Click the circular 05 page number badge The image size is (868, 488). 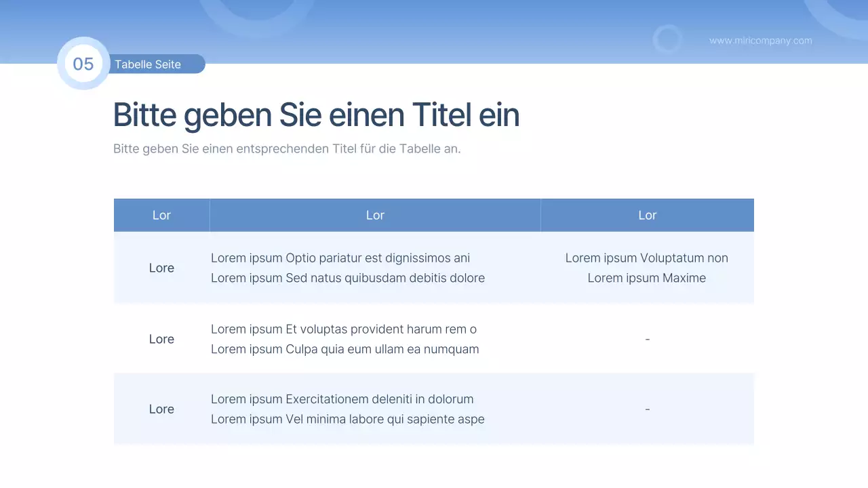click(83, 64)
